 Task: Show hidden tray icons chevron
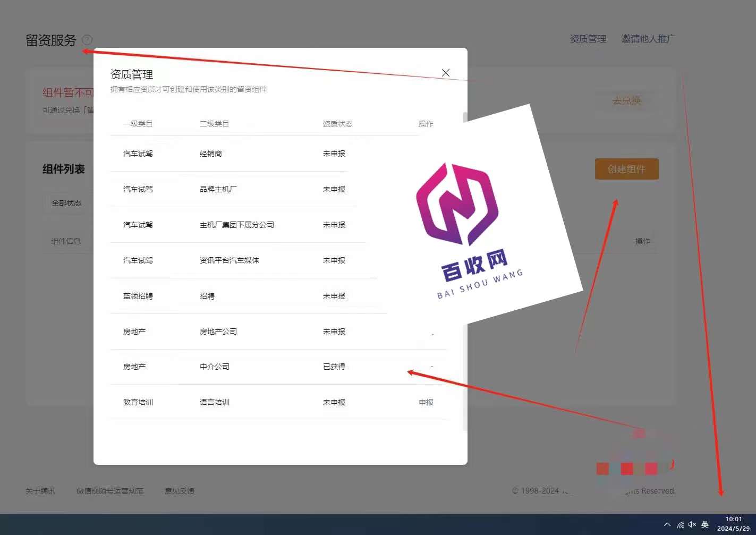click(667, 524)
